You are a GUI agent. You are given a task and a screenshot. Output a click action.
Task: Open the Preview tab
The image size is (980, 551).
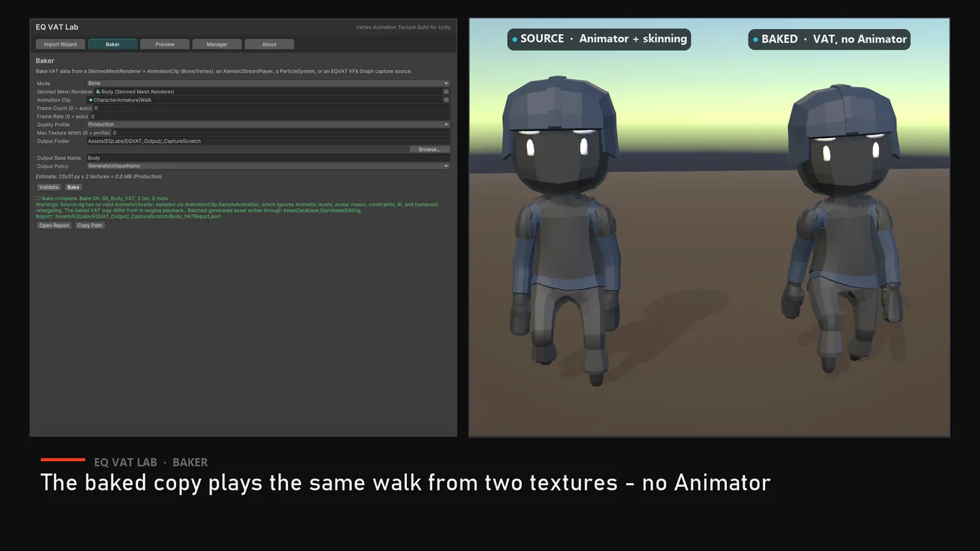pos(165,44)
